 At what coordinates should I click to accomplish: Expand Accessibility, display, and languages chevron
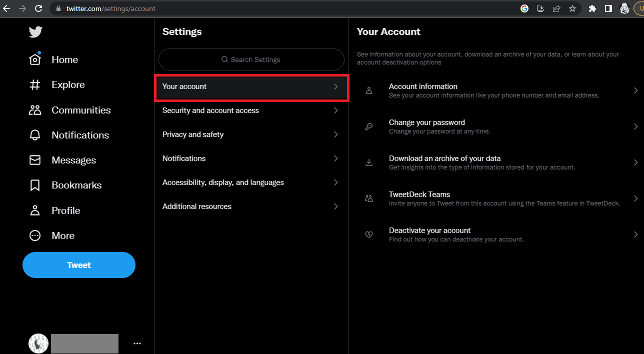coord(336,182)
